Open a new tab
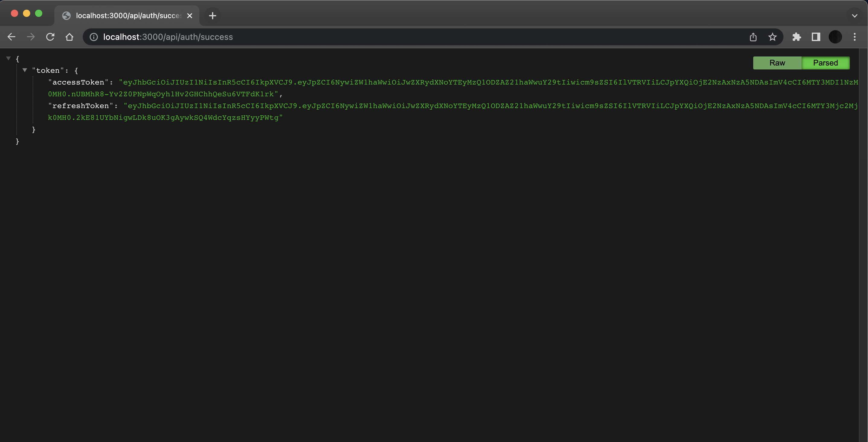The width and height of the screenshot is (868, 442). (x=212, y=15)
